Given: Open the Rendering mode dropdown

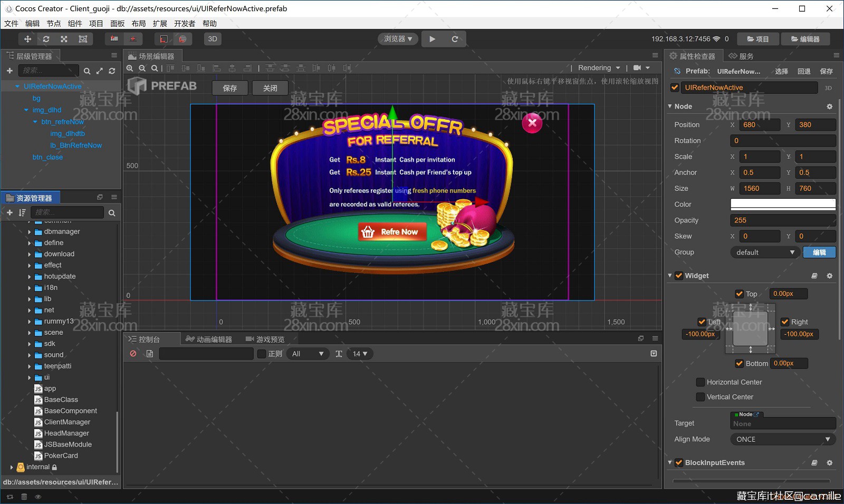Looking at the screenshot, I should (x=599, y=68).
